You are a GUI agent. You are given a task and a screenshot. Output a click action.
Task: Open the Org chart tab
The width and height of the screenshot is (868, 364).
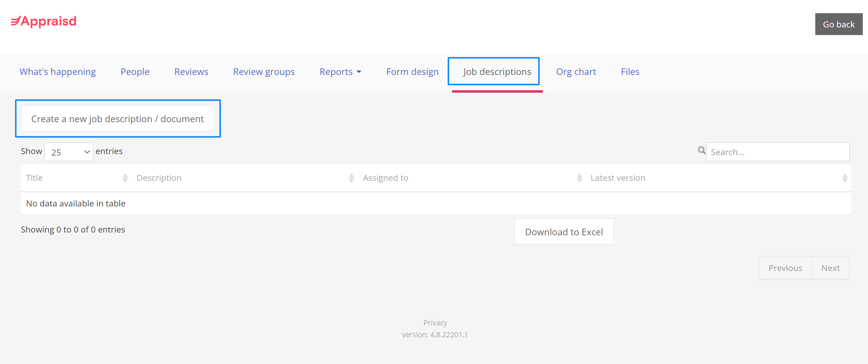pos(576,72)
